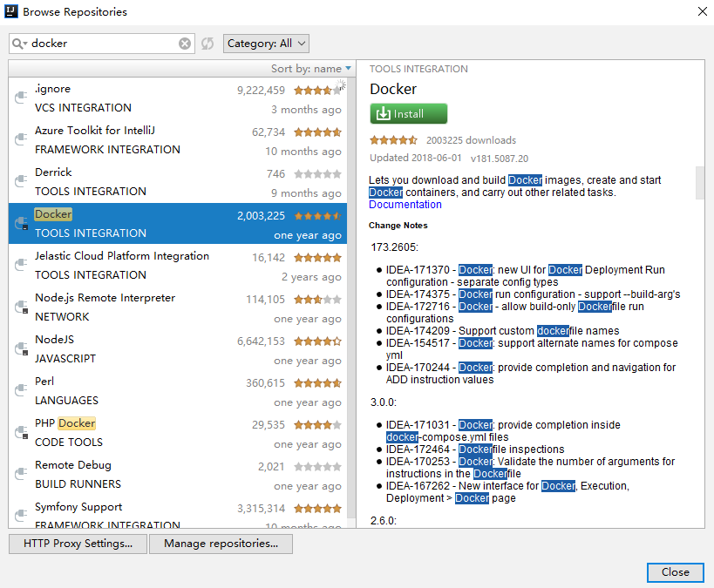Viewport: 714px width, 588px height.
Task: Click the Perl plugin icon
Action: click(21, 390)
